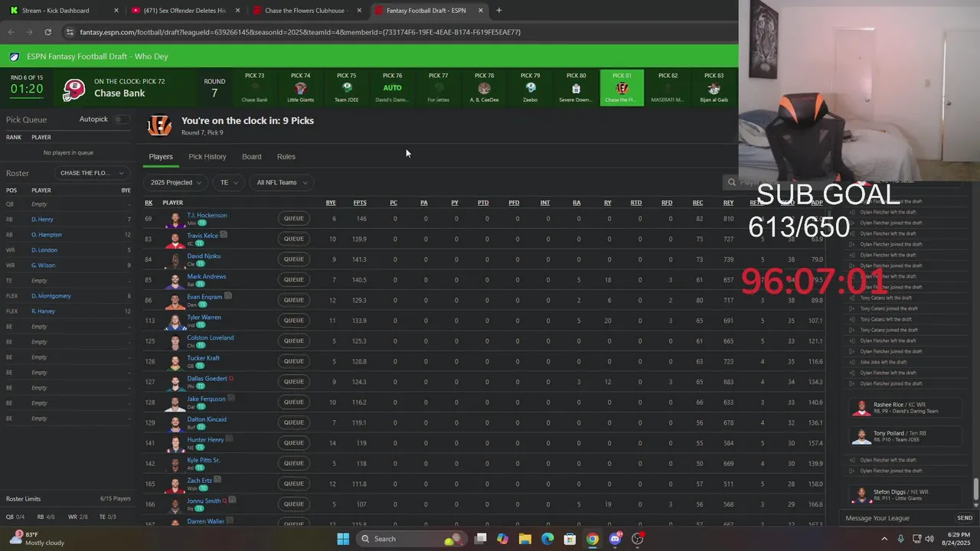Select Pick 78 A, B, CeeDee avatar
This screenshot has height=551, width=980.
tap(484, 88)
